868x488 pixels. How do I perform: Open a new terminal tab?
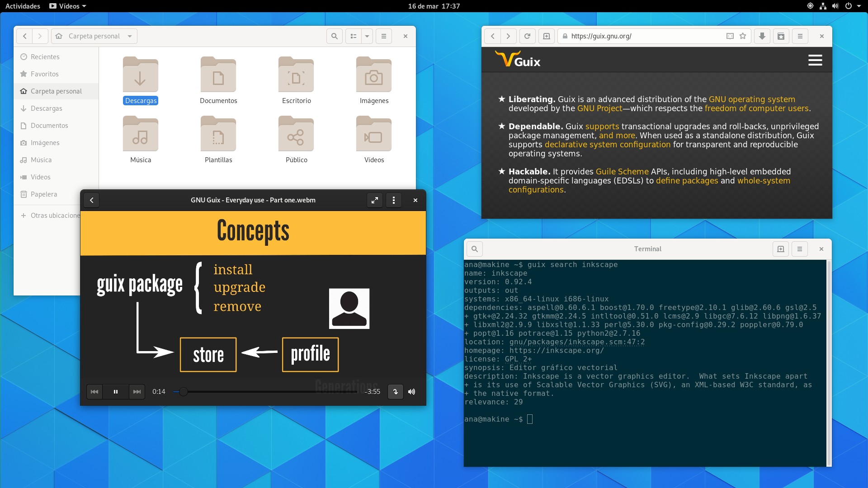[x=780, y=249]
